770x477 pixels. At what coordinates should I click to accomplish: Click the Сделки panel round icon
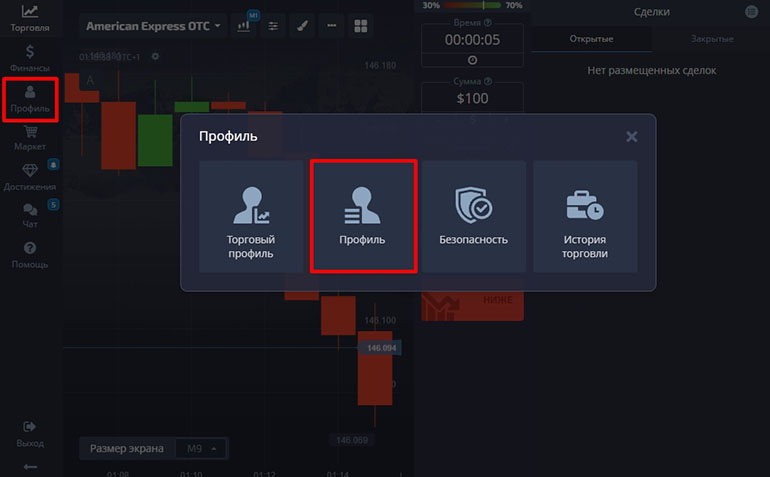(751, 11)
